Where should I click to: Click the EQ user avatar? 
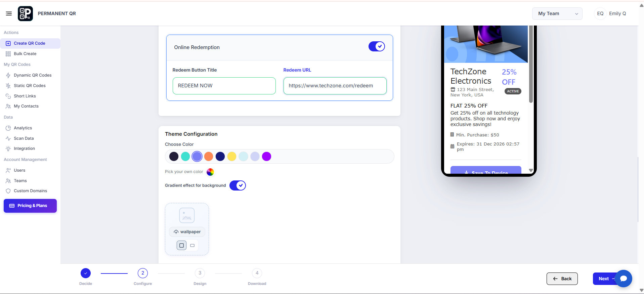(x=600, y=13)
